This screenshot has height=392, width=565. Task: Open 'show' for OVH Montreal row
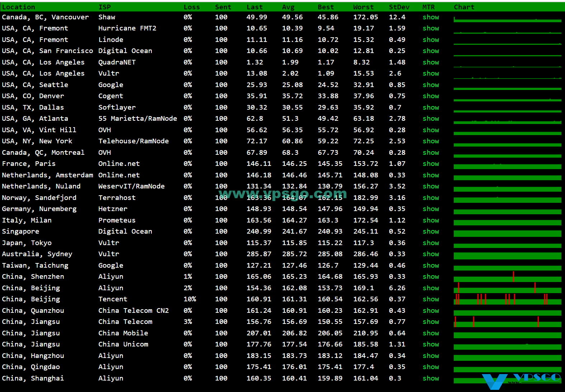(431, 153)
